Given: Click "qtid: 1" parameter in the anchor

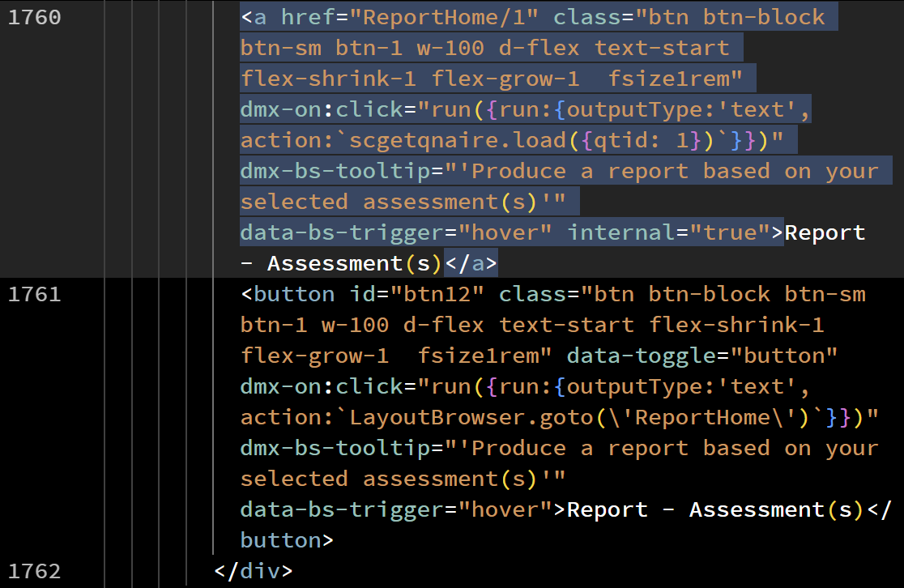Looking at the screenshot, I should (x=642, y=140).
